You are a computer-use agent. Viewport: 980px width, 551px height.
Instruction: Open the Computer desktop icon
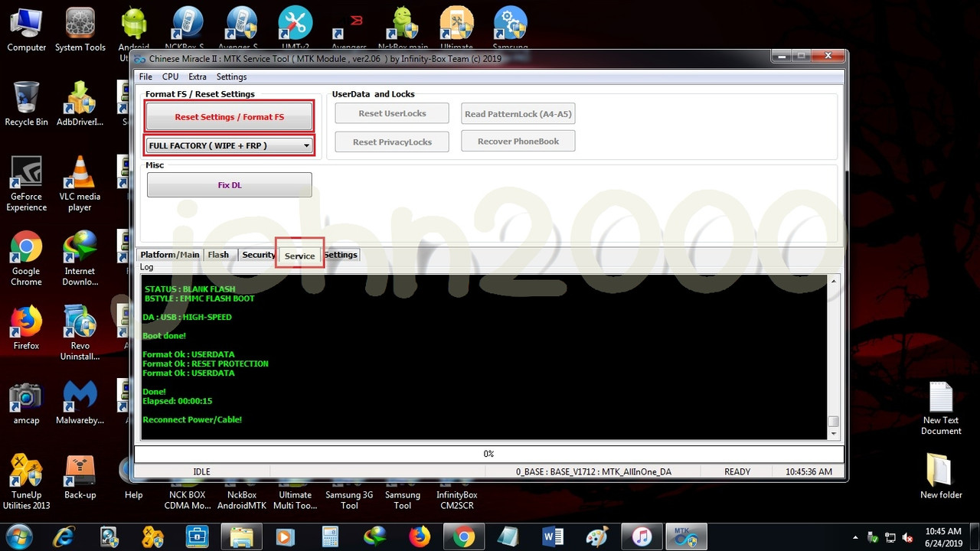click(26, 30)
